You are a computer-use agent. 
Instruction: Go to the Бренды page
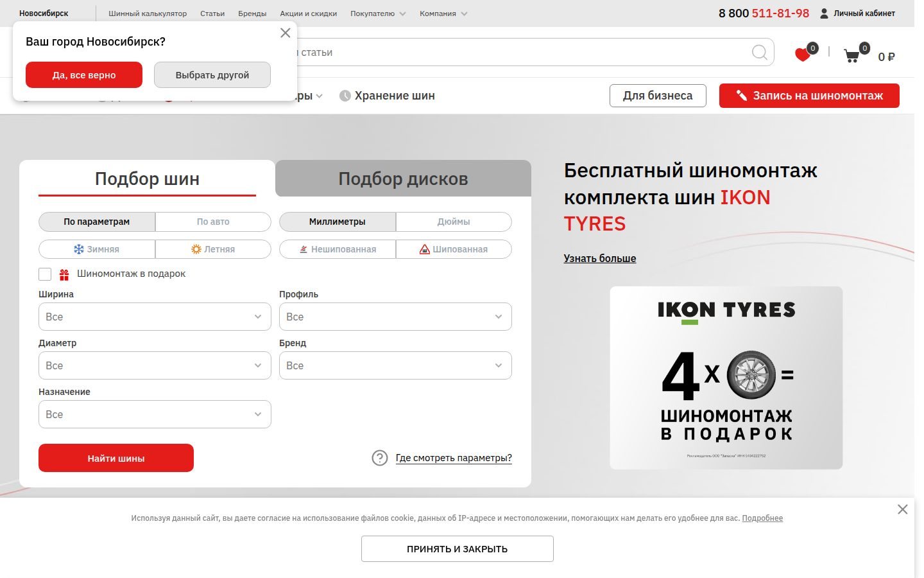coord(252,13)
